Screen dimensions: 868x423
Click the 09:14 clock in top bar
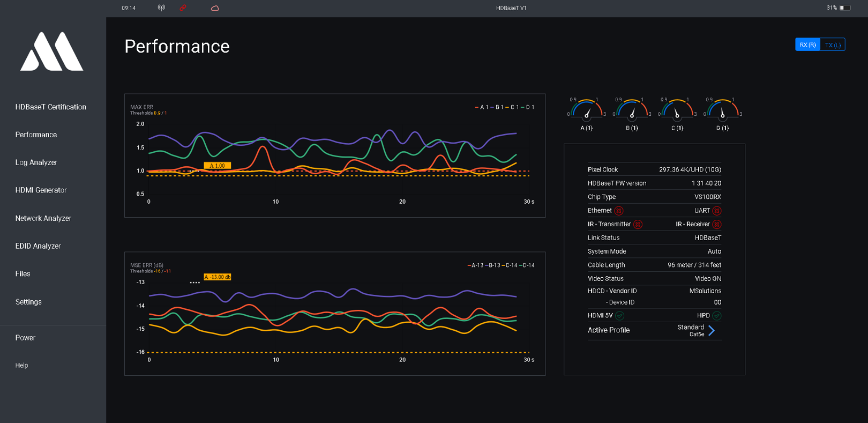pos(129,8)
